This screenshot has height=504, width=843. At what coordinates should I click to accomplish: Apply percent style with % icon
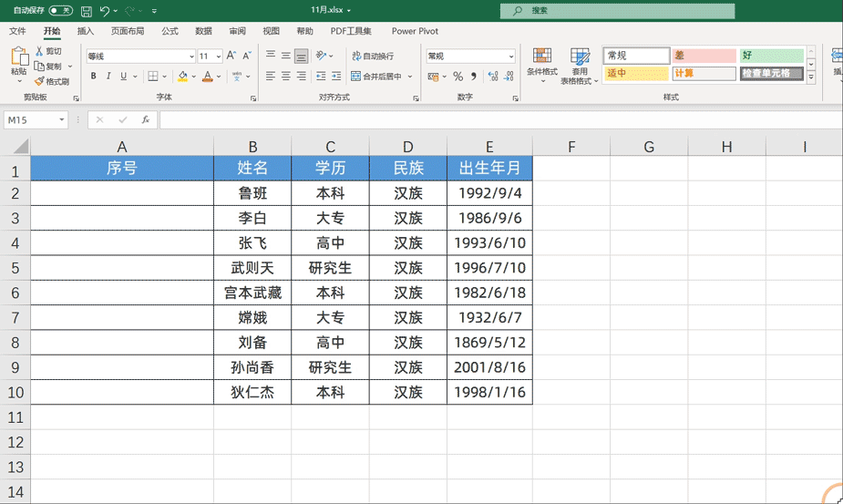pyautogui.click(x=458, y=77)
